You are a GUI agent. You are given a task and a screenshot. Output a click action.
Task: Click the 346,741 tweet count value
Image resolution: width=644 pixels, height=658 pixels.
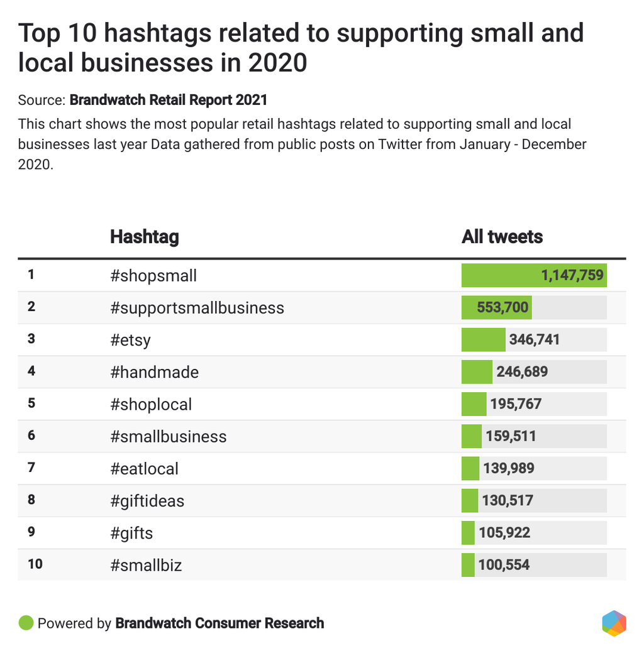pyautogui.click(x=535, y=340)
